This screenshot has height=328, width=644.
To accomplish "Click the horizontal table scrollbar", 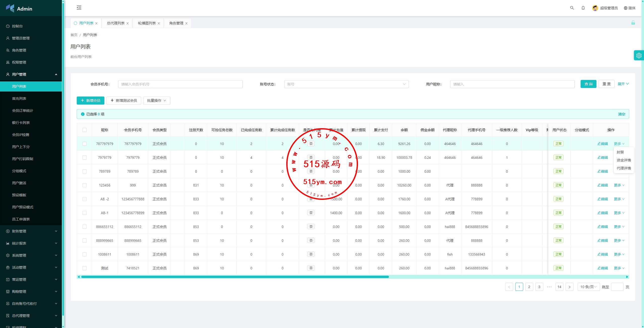I will (x=235, y=277).
